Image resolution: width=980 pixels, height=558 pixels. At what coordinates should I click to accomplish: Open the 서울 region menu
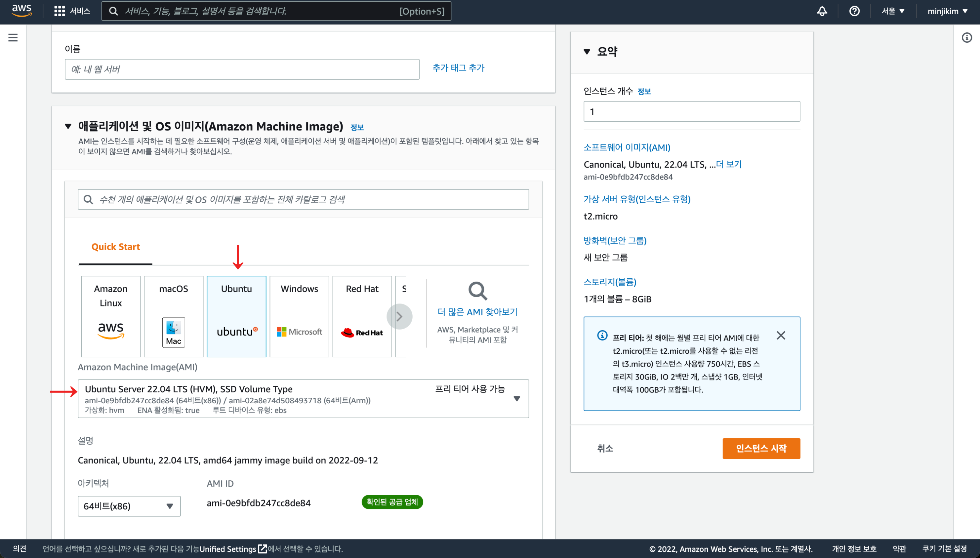(892, 11)
